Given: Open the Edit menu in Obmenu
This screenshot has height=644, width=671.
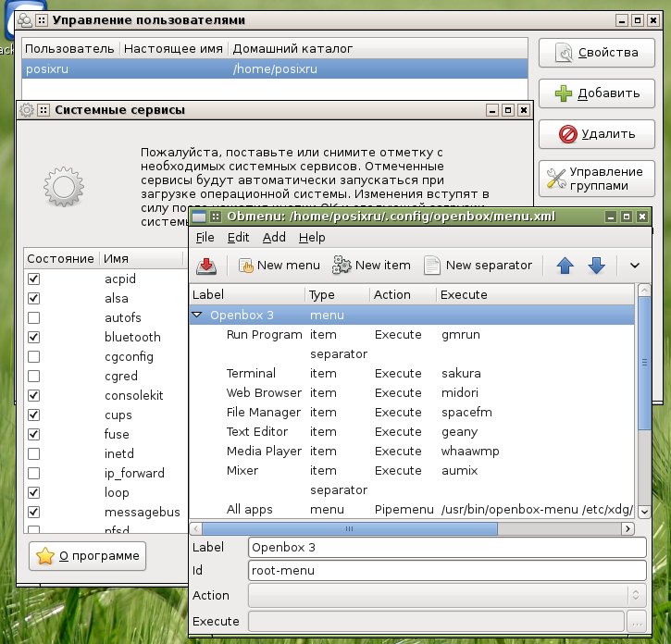Looking at the screenshot, I should pos(238,238).
